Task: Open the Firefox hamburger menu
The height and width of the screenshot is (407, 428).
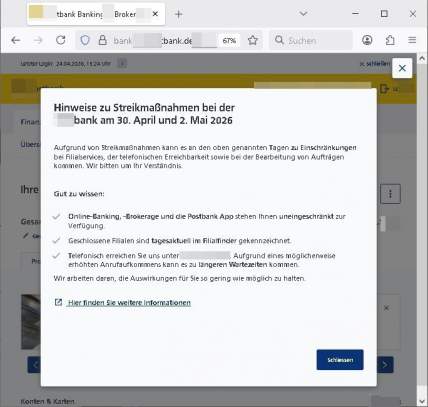Action: coord(412,40)
